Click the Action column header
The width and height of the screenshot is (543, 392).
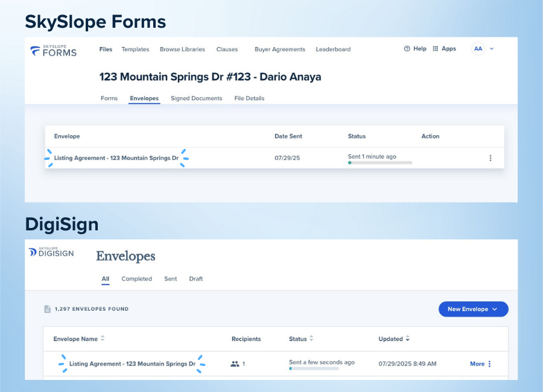tap(430, 136)
